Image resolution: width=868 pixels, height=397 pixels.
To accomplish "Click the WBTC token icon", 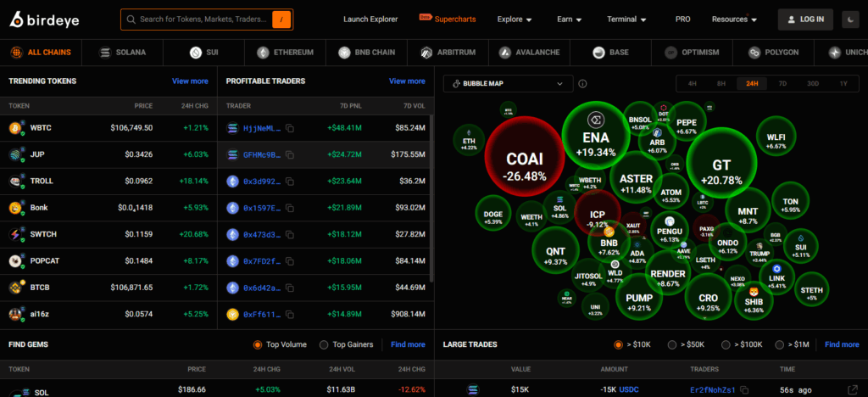I will pyautogui.click(x=14, y=128).
